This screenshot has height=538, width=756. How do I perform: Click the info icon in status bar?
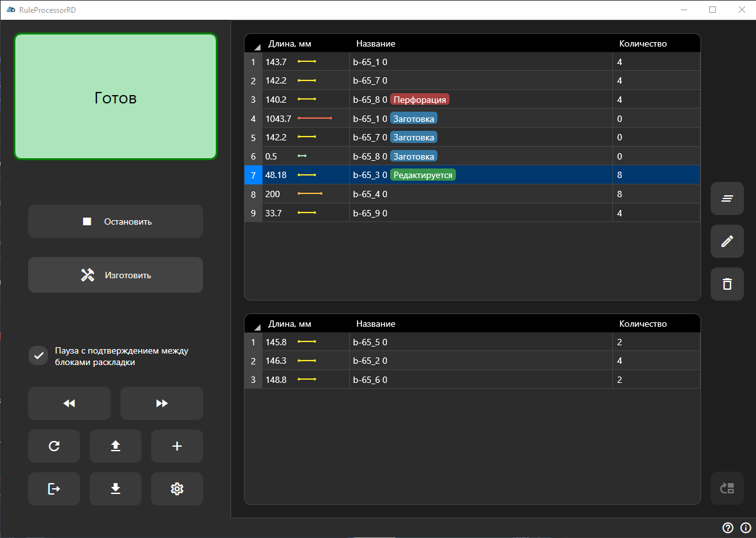coord(745,528)
